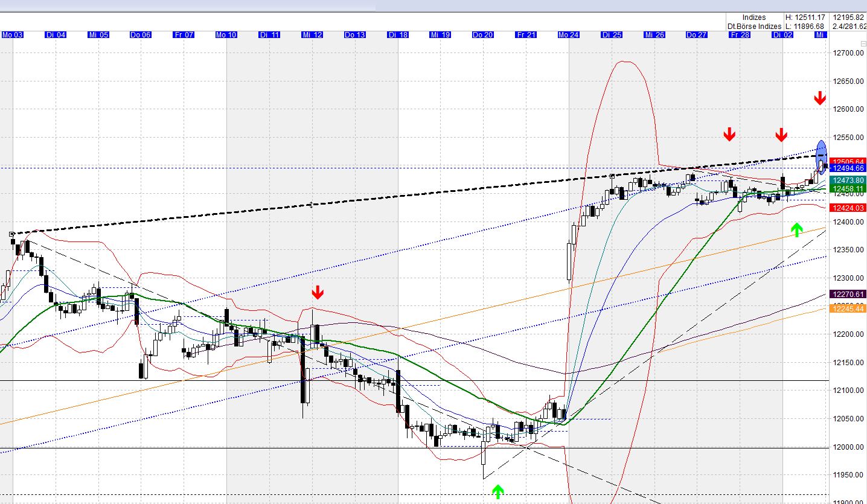Select the "Do 13" date label

point(355,35)
